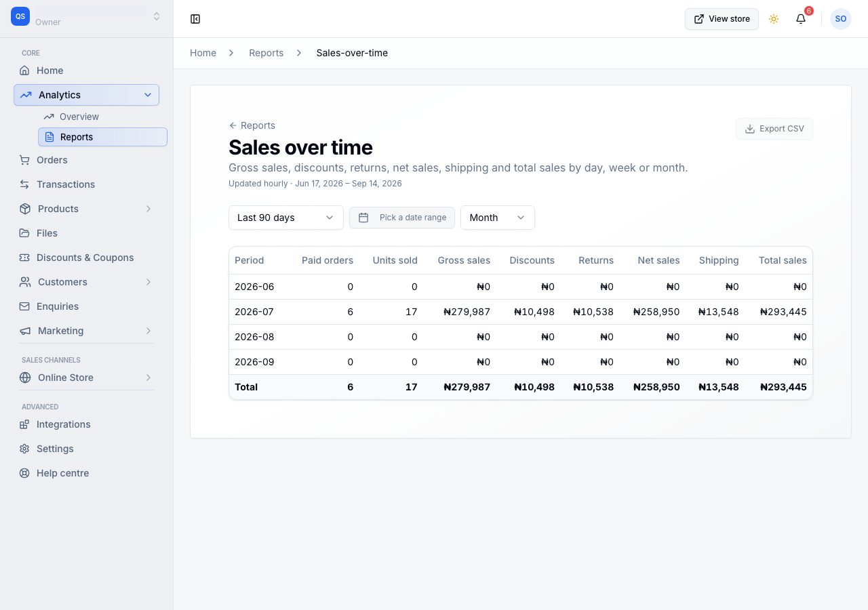Click the Reports document icon in sidebar
The image size is (868, 610).
pyautogui.click(x=49, y=137)
